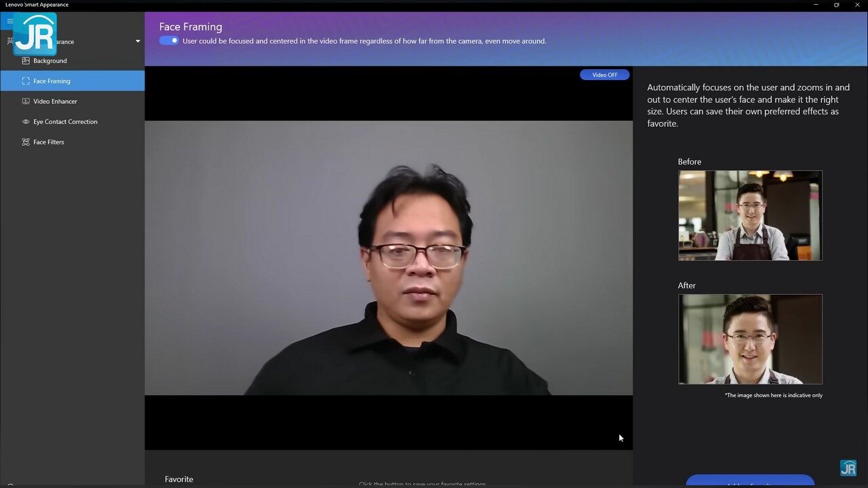
Task: Click the blue Face Framing enable slider
Action: pyautogui.click(x=168, y=41)
